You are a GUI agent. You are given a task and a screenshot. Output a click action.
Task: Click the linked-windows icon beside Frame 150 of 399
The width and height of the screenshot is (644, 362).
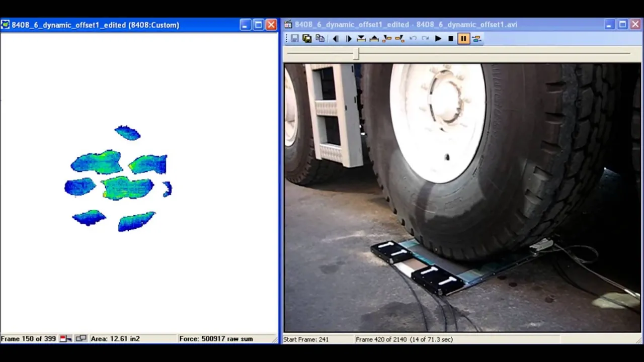pos(80,339)
